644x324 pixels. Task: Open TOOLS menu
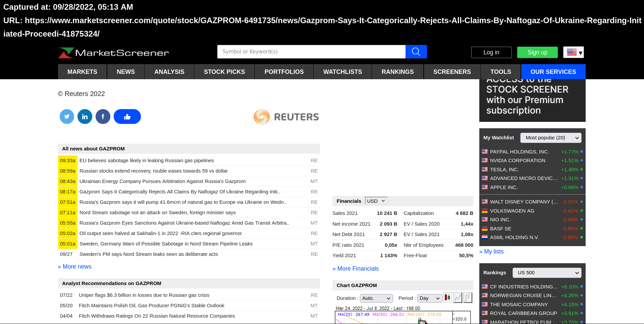point(501,72)
